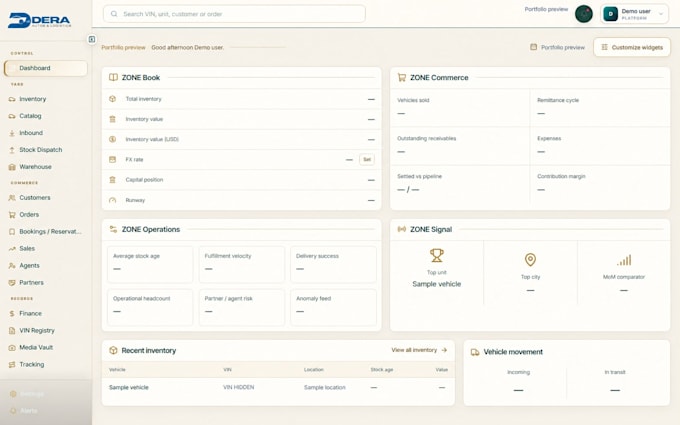Viewport: 680px width, 425px height.
Task: Click the ZONE Book icon
Action: click(113, 77)
